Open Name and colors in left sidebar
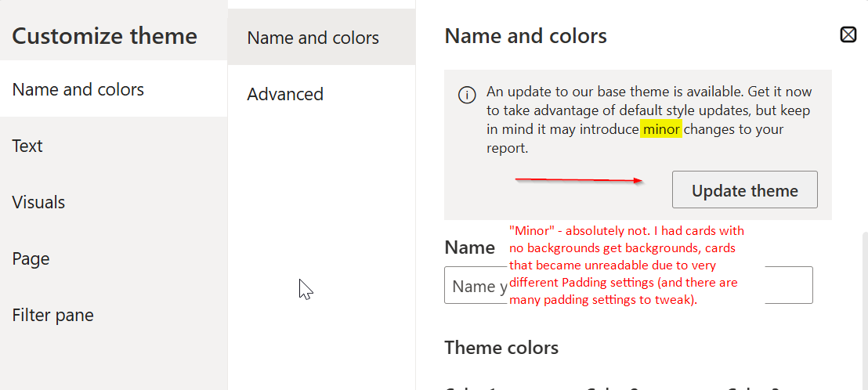 (114, 89)
